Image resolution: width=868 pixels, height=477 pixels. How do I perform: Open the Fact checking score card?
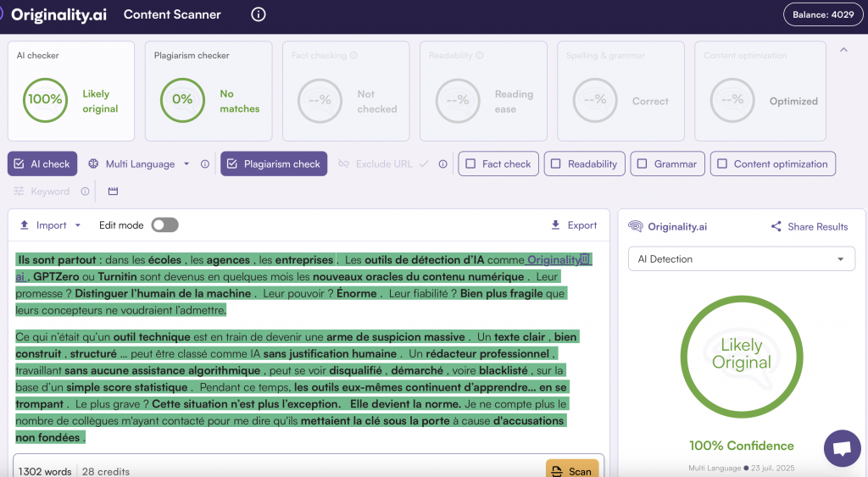pyautogui.click(x=346, y=92)
